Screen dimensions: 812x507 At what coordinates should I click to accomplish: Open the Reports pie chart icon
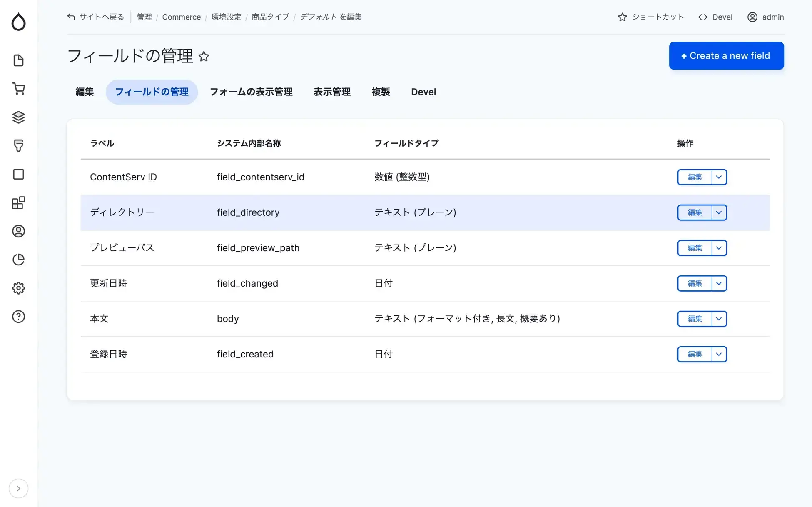click(x=18, y=260)
